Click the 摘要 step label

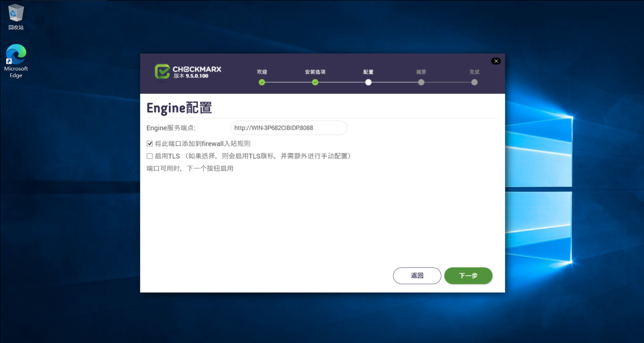pyautogui.click(x=421, y=72)
